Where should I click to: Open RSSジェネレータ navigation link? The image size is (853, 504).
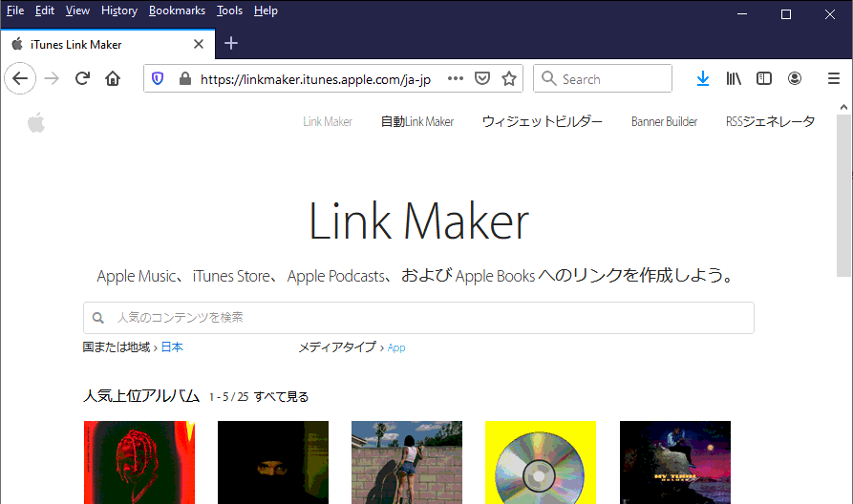click(x=770, y=122)
